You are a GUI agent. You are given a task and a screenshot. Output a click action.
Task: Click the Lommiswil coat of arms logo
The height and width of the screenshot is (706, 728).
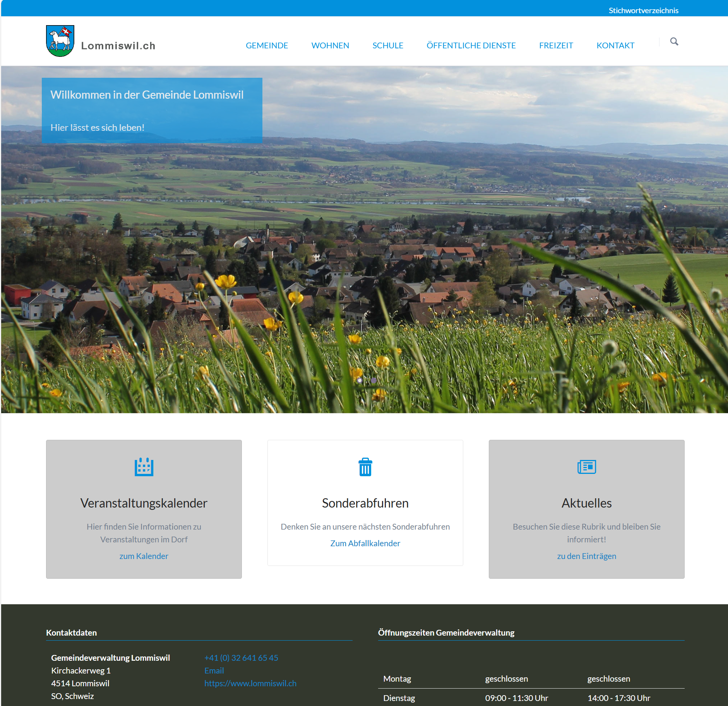60,41
